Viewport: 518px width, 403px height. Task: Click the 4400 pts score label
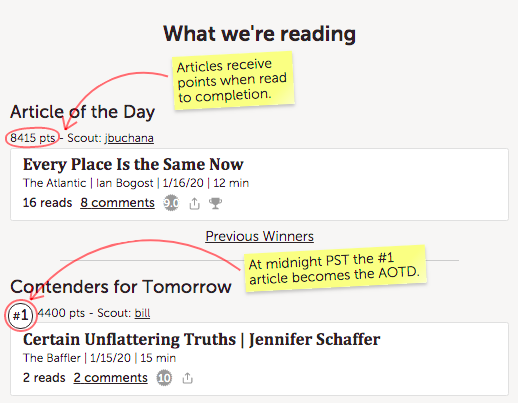(61, 313)
